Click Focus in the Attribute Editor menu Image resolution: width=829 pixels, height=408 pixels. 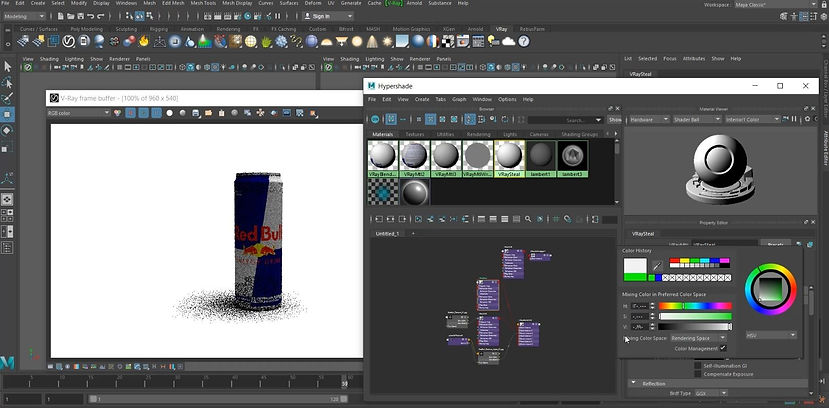[670, 59]
